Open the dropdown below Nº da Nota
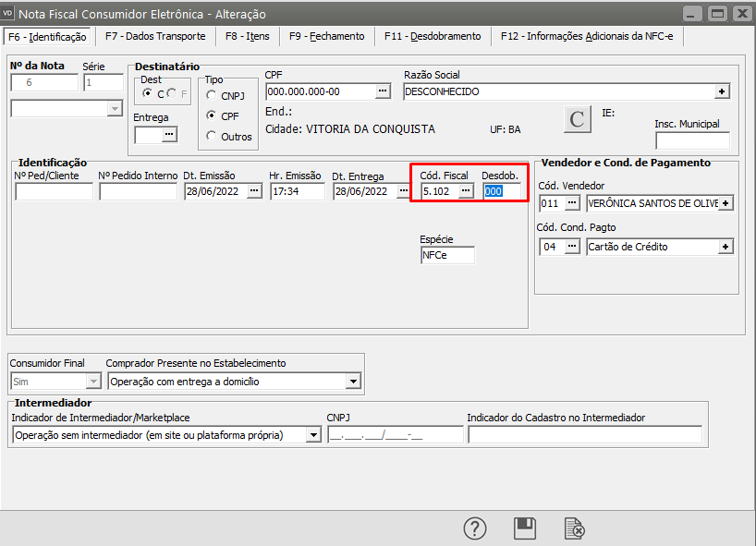This screenshot has height=546, width=756. pos(115,109)
